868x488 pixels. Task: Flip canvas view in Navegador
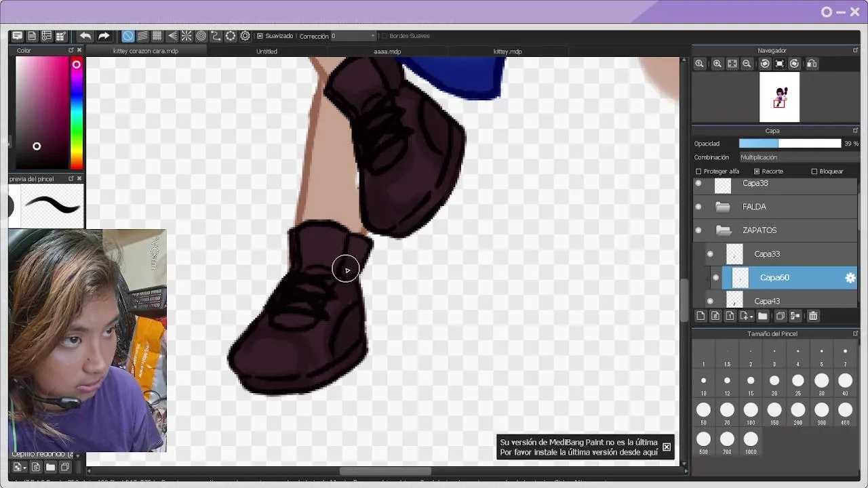[x=812, y=64]
